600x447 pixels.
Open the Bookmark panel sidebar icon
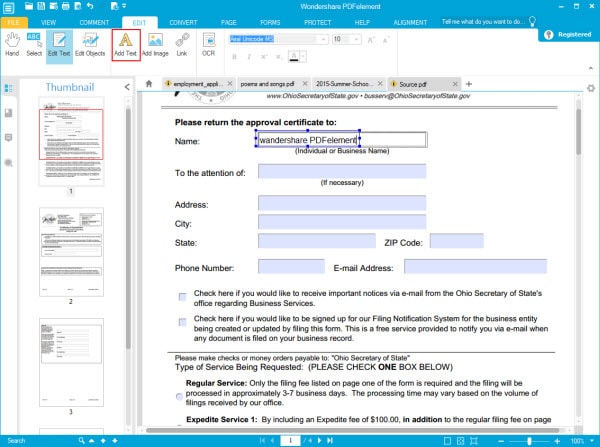click(8, 113)
